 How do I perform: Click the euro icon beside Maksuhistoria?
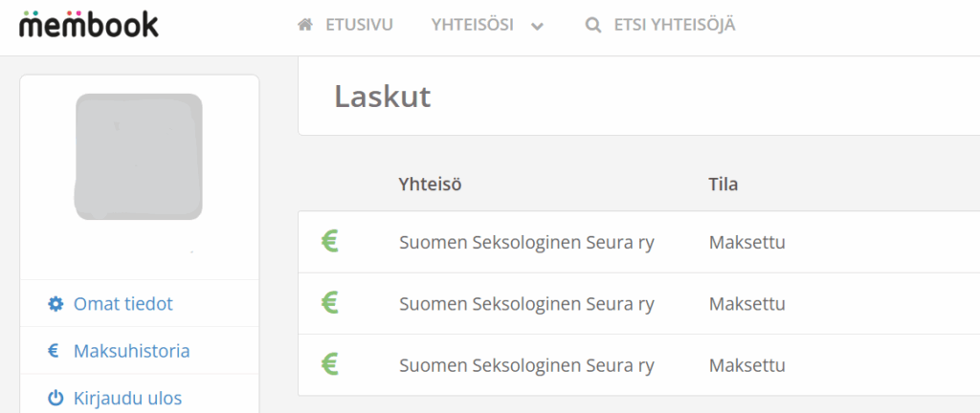coord(55,351)
